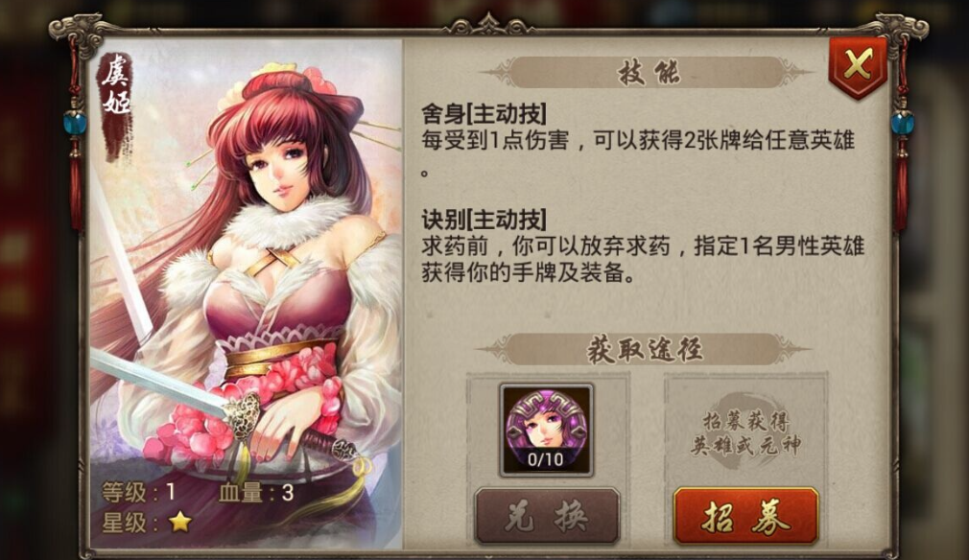969x560 pixels.
Task: Select the 舍身[主动技] skill title
Action: (484, 113)
